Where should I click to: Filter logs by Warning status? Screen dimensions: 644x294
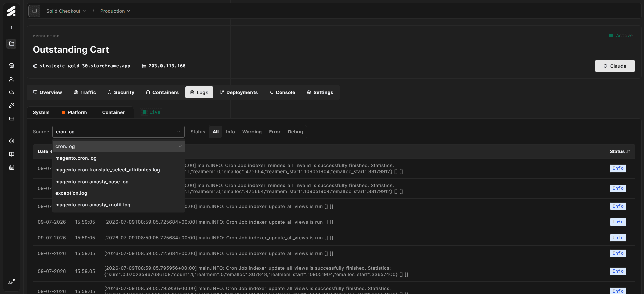[x=252, y=132]
